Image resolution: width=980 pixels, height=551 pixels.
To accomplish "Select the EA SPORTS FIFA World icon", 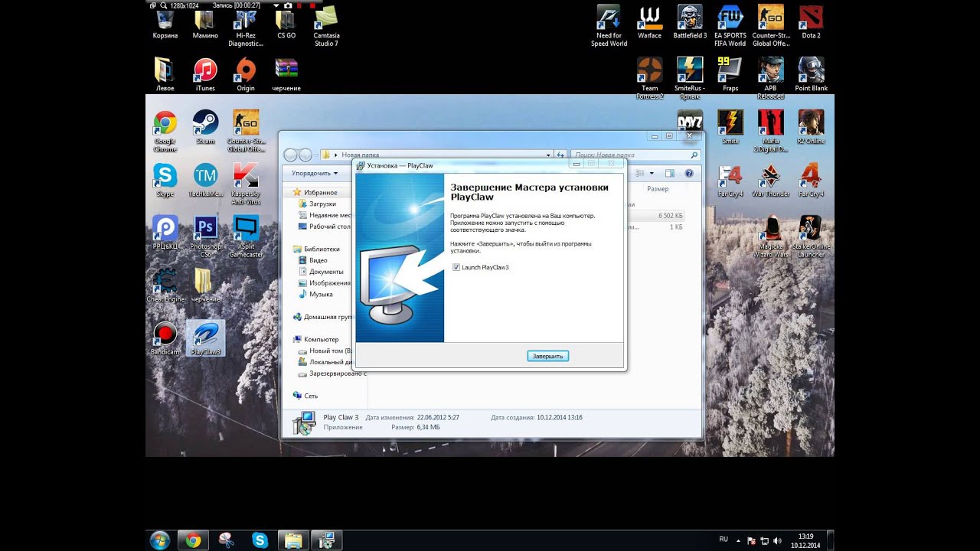I will tap(730, 25).
